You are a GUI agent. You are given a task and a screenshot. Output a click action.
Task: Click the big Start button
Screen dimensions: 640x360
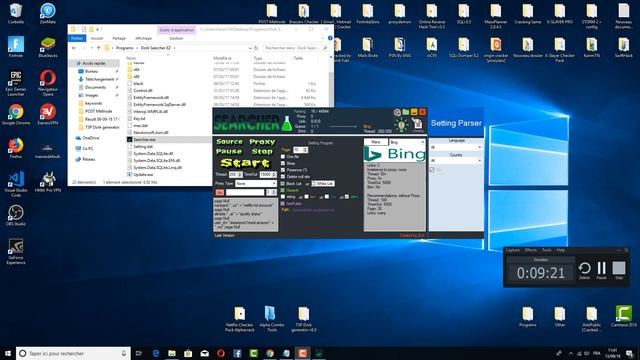coord(245,163)
